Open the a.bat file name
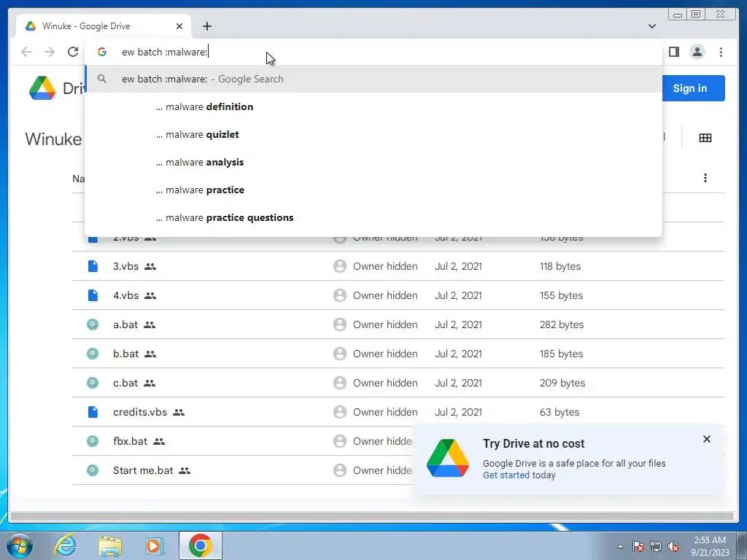Screen dimensions: 747x560 click(x=125, y=324)
